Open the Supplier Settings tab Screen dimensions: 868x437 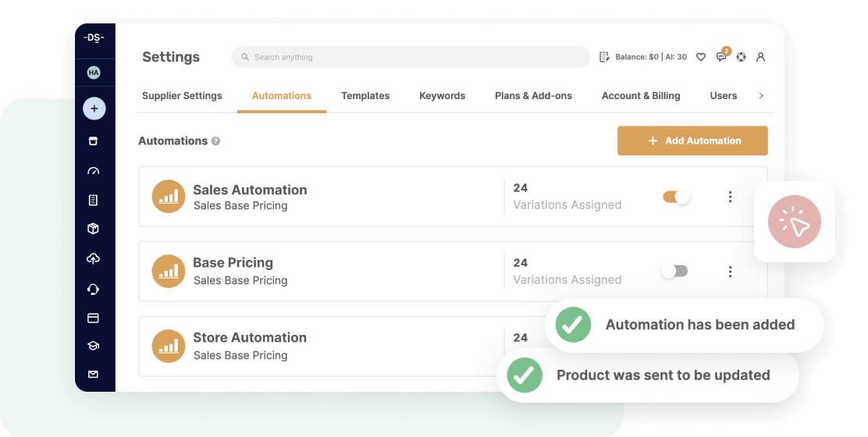coord(182,96)
